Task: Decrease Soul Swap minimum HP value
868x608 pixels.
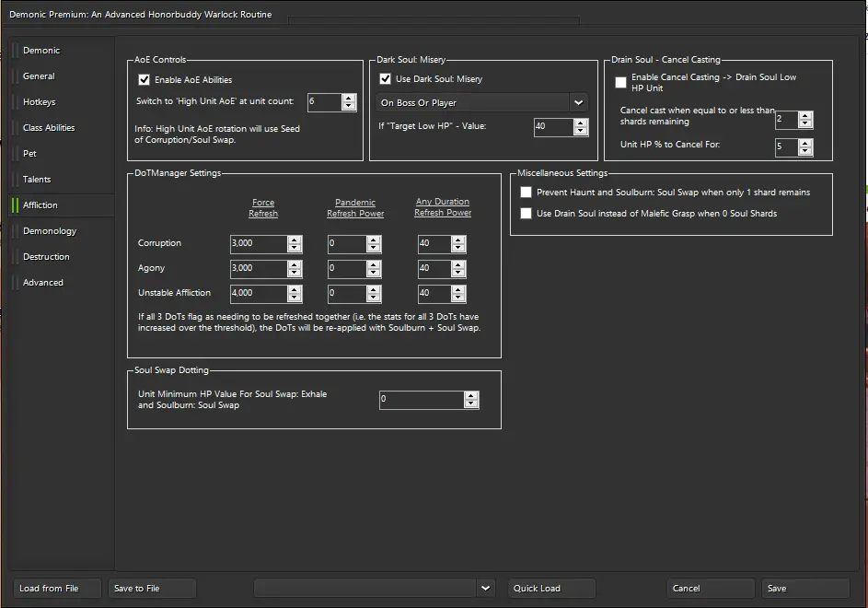Action: (x=471, y=403)
